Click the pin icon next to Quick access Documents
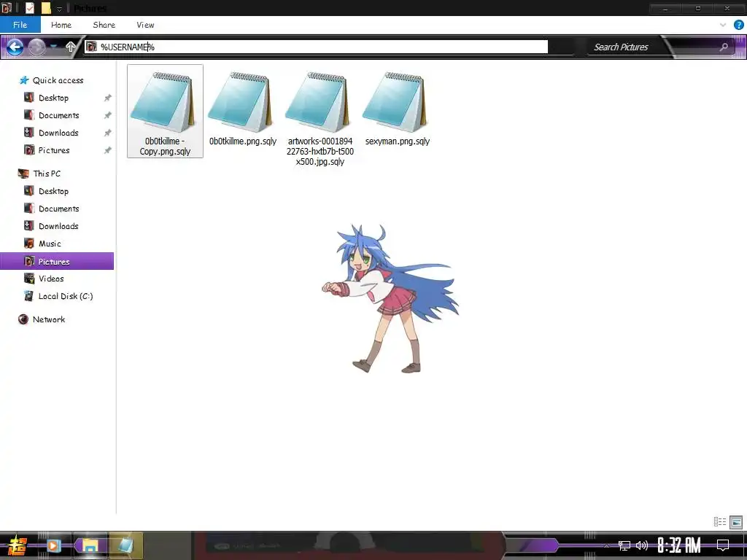 point(108,115)
